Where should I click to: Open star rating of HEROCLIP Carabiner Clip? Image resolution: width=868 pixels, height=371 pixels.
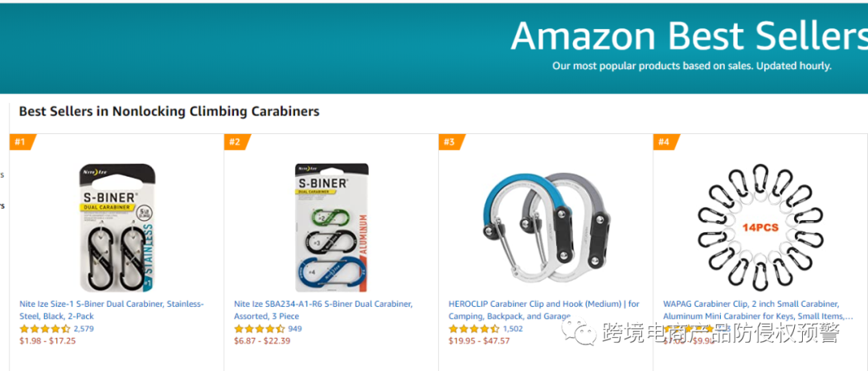(474, 328)
